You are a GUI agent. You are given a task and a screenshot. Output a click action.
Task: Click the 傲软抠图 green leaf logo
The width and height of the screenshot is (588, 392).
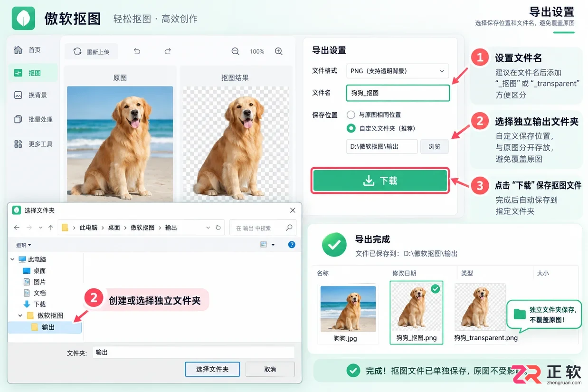[x=23, y=18]
